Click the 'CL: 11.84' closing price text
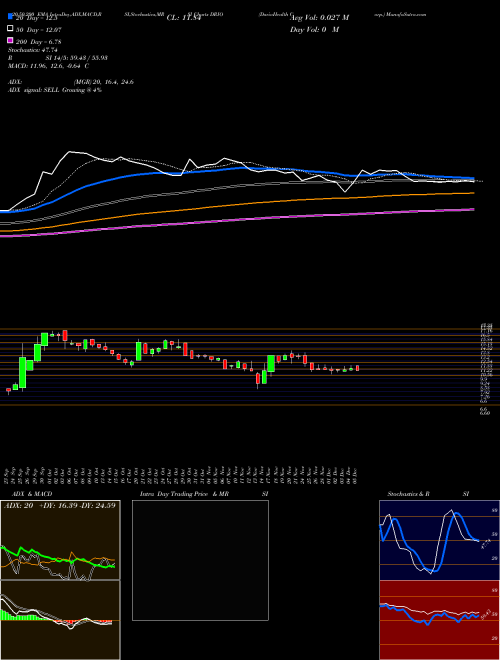 tap(184, 18)
